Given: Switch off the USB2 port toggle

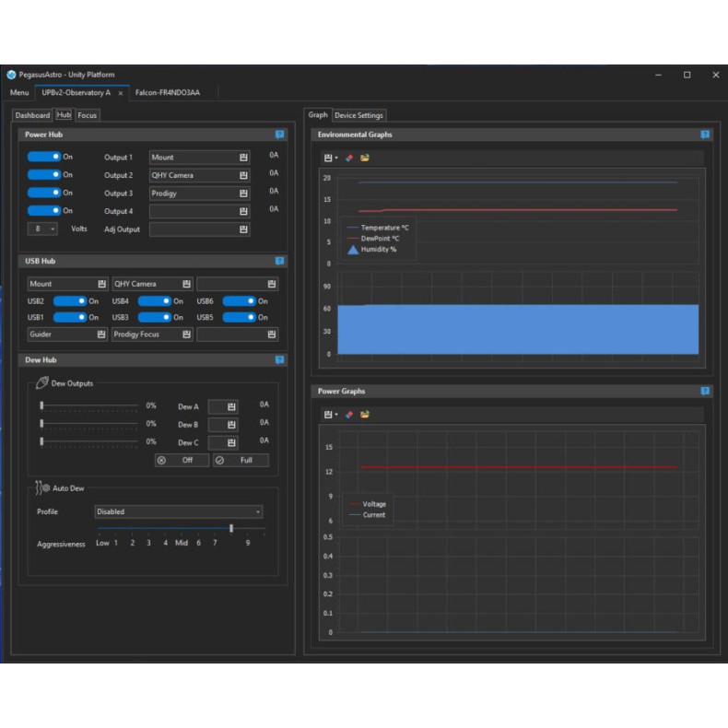Looking at the screenshot, I should tap(70, 300).
